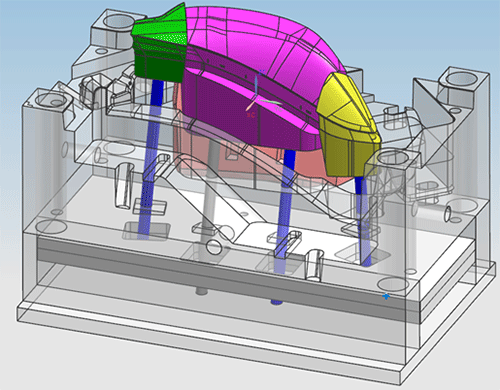Pick the magenta top surface of part

point(263,47)
